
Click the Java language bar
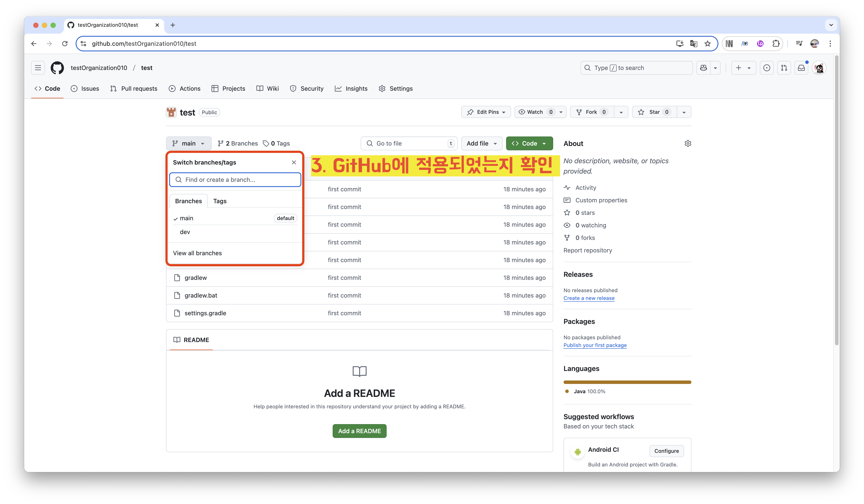pyautogui.click(x=627, y=382)
